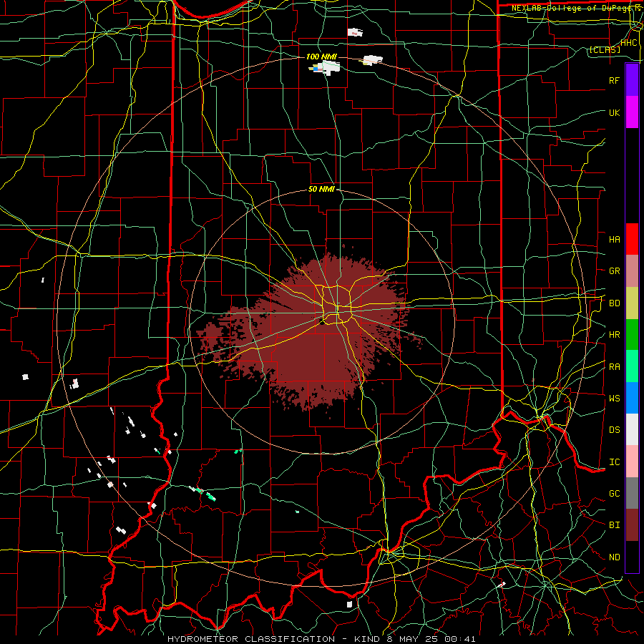Choose the IC light pink swatch
The image size is (644, 644).
click(x=632, y=462)
